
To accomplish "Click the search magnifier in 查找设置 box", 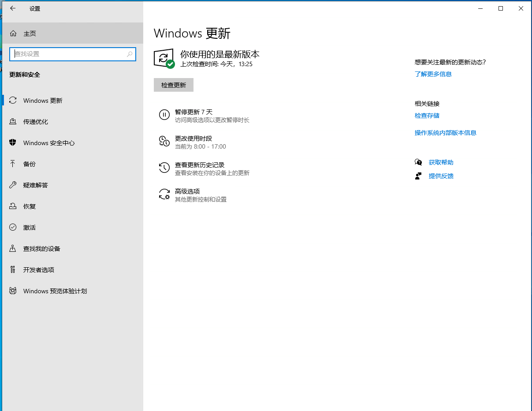I will tap(130, 54).
